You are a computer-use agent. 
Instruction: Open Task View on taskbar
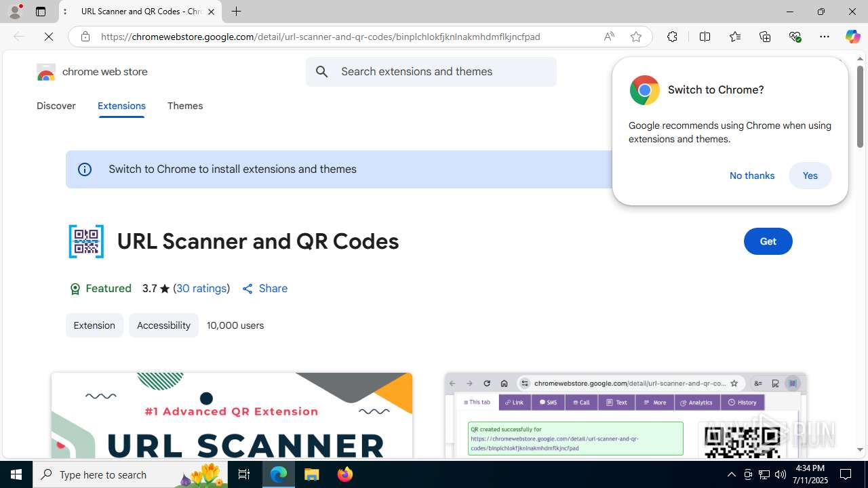click(x=244, y=474)
